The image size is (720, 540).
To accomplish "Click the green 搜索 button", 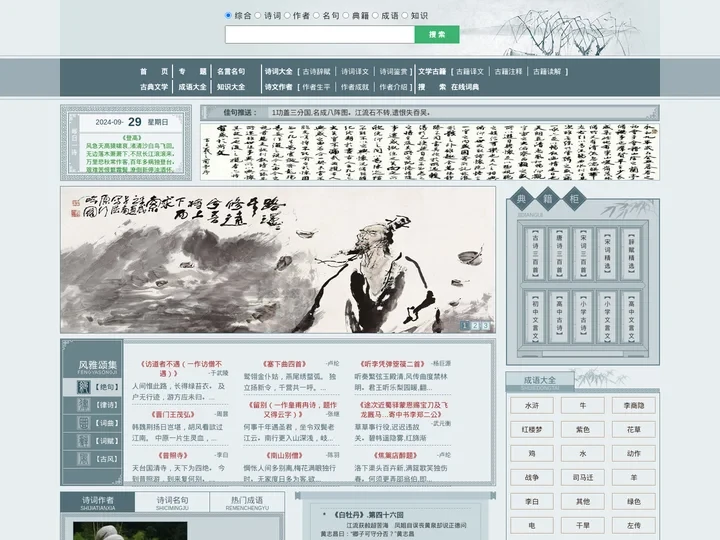I will pos(437,34).
